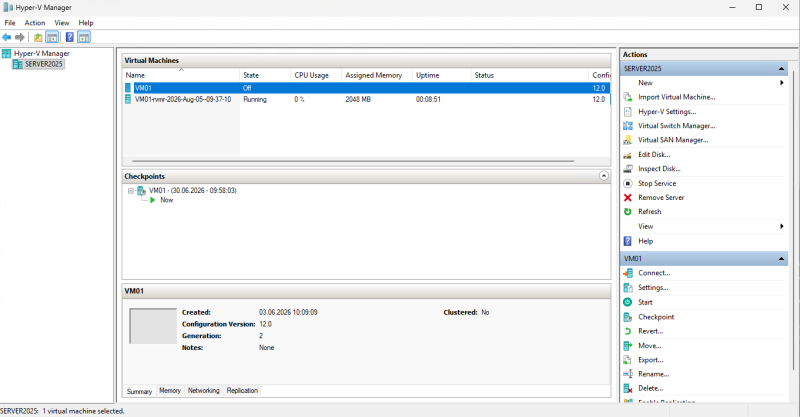Viewport: 800px width, 417px height.
Task: Expand the View submenu arrow in Actions
Action: pos(782,226)
